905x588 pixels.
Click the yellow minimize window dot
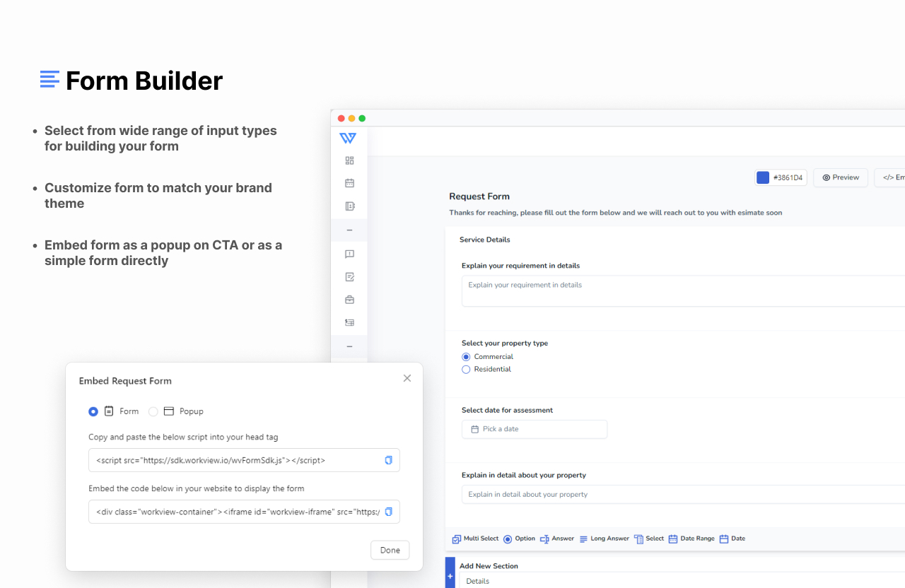[351, 118]
